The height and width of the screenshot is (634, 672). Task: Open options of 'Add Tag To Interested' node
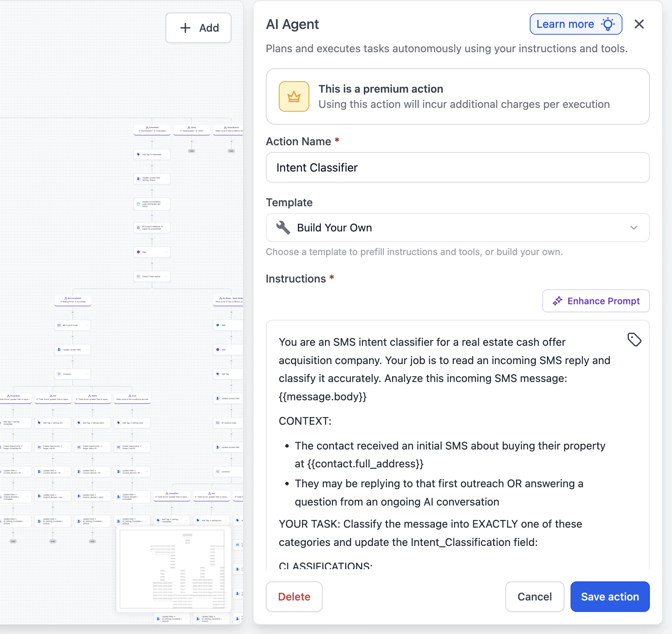click(166, 154)
